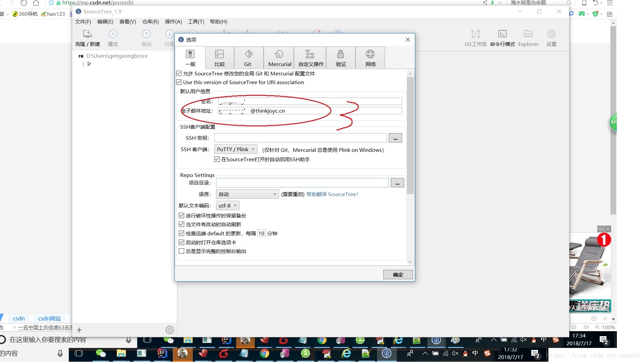This screenshot has width=644, height=362.
Task: Click the scroll-down arrow in the options dialog
Action: pyautogui.click(x=410, y=262)
